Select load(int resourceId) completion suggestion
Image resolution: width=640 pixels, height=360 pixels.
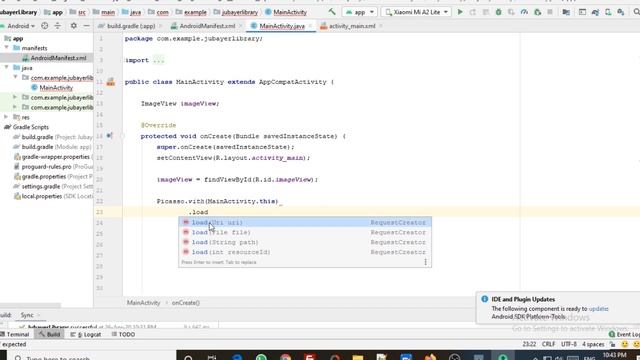[305, 252]
